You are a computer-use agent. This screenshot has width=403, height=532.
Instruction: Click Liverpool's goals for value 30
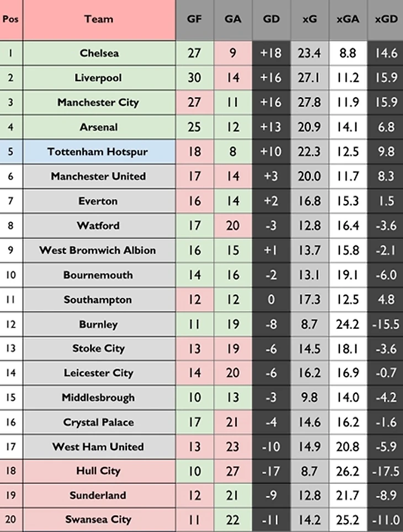[194, 78]
